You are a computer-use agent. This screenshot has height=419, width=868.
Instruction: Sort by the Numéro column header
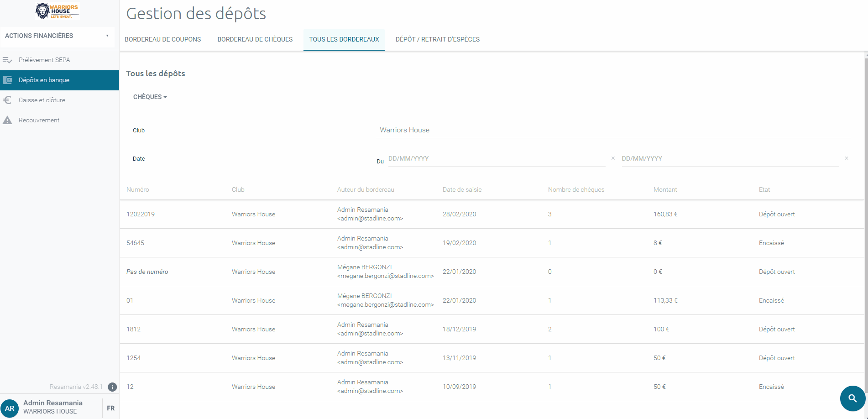click(138, 189)
